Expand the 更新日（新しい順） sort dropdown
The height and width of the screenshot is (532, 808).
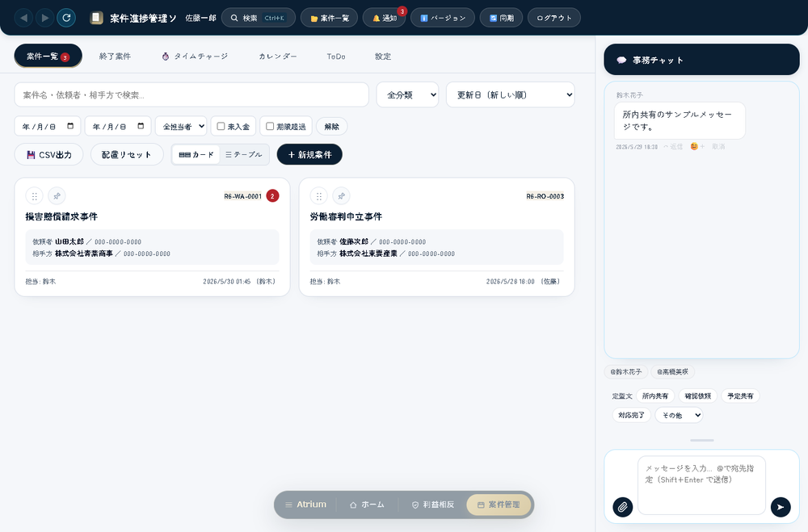[x=510, y=94]
